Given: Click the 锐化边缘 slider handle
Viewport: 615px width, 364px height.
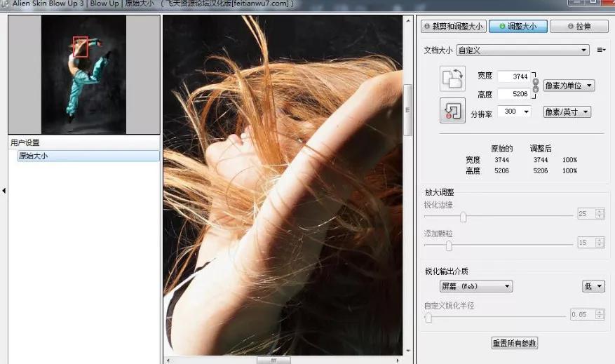Looking at the screenshot, I should pyautogui.click(x=464, y=217).
